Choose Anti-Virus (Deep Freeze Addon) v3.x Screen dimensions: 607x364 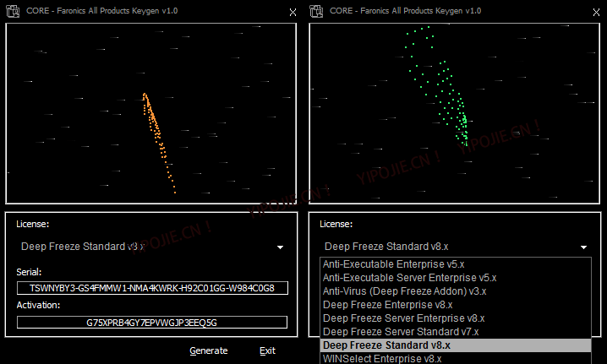[x=456, y=291]
